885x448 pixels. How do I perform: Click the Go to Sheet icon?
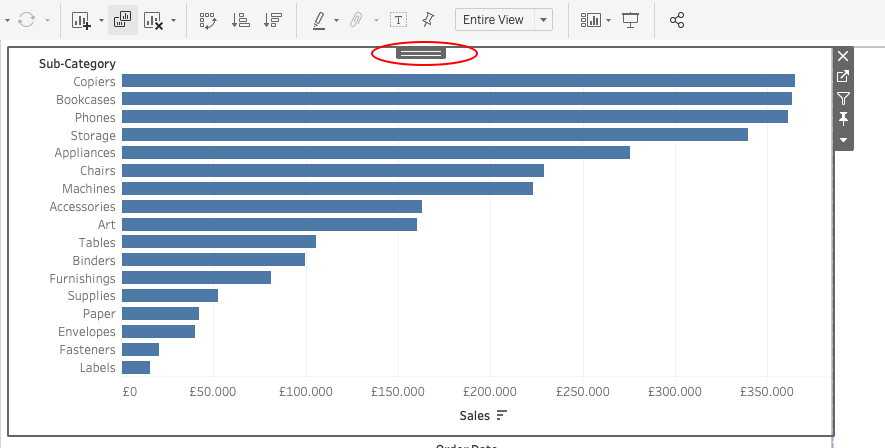(x=843, y=77)
